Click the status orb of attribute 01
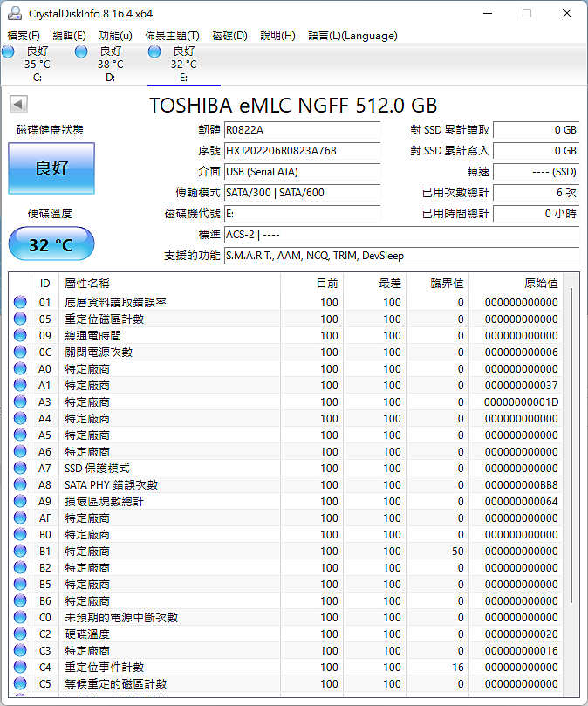 20,302
